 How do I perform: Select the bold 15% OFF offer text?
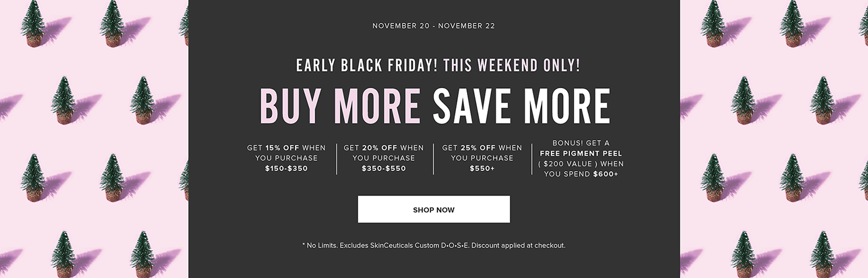coord(282,148)
